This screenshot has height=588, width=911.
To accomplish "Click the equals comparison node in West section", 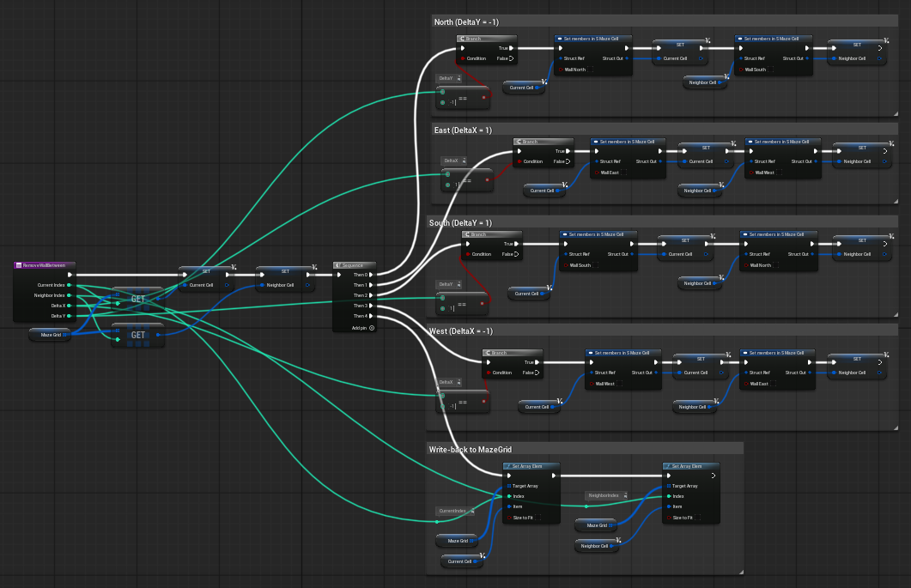I will pyautogui.click(x=463, y=402).
